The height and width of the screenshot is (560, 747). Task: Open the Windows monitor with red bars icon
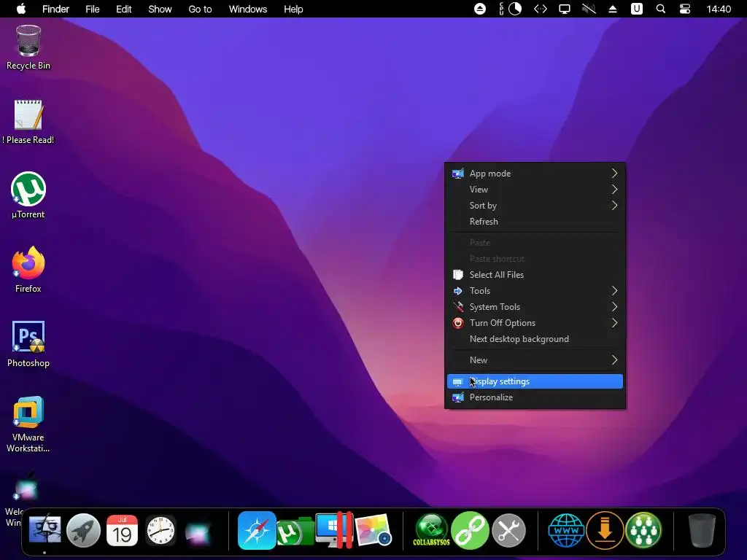click(x=334, y=530)
